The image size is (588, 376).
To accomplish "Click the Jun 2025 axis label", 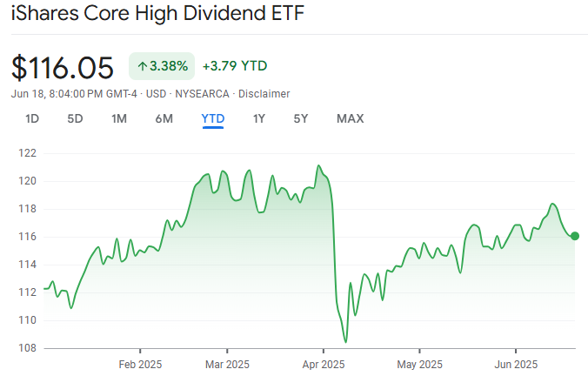I will [x=516, y=365].
